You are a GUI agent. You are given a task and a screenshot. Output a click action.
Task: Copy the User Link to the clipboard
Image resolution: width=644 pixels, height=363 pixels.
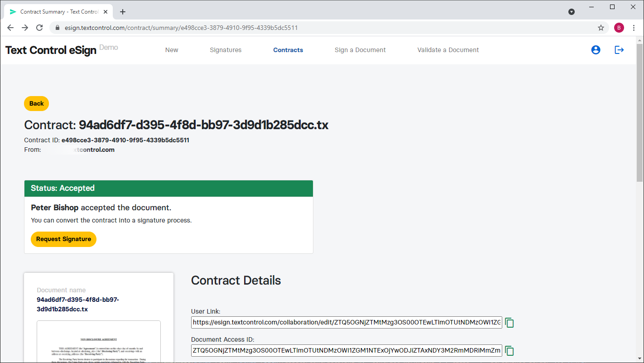click(x=509, y=323)
